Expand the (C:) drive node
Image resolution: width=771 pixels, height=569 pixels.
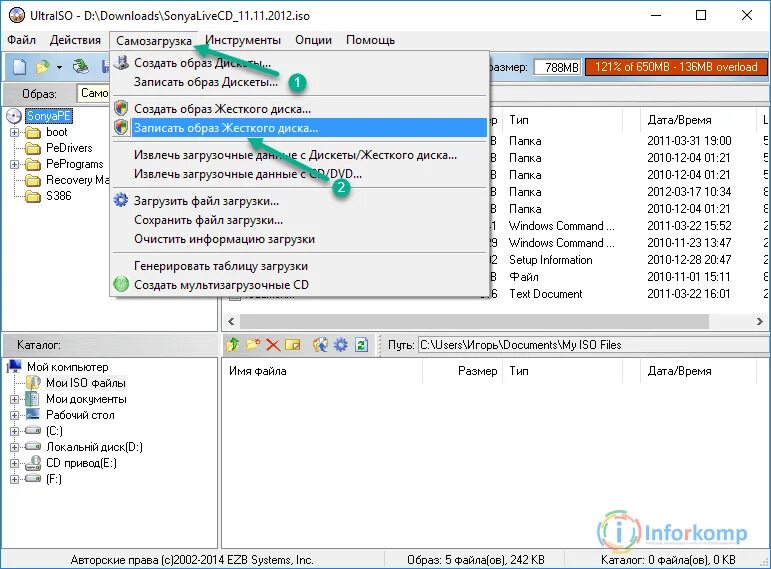point(14,431)
